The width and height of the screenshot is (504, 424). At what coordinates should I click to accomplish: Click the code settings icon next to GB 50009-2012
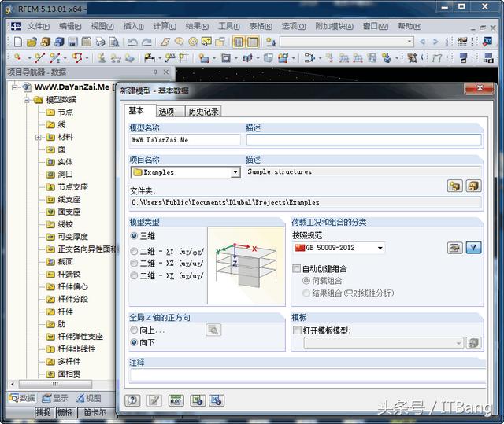pos(455,248)
